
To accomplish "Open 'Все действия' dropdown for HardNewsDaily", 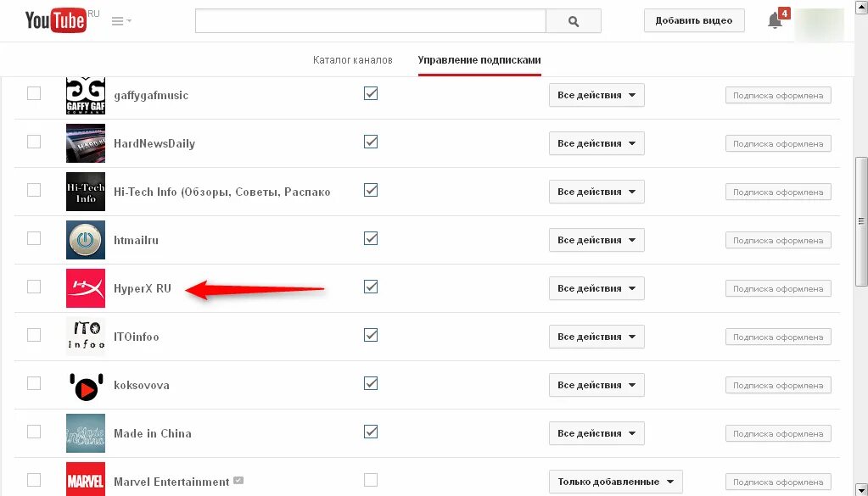I will click(x=596, y=143).
